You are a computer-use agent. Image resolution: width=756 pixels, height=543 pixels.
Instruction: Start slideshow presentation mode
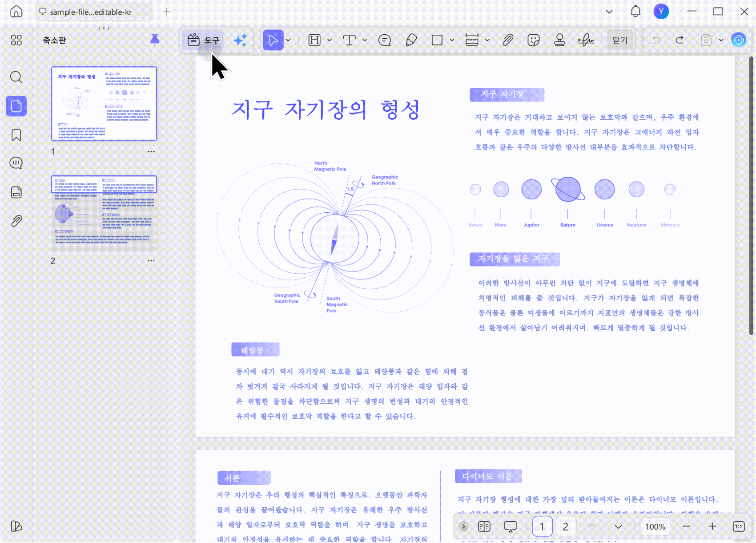pyautogui.click(x=510, y=527)
